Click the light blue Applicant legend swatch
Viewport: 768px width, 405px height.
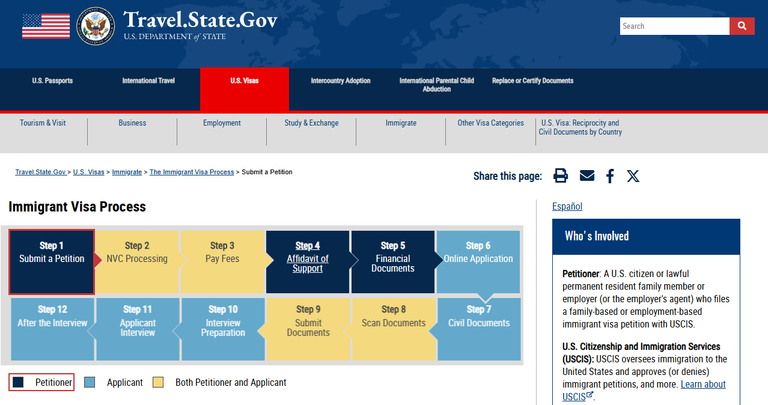[x=90, y=382]
